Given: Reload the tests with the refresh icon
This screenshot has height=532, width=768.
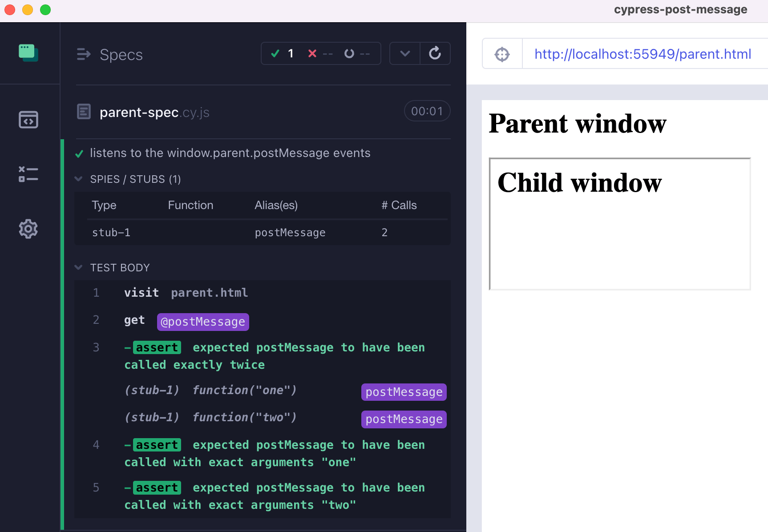Looking at the screenshot, I should pos(435,53).
